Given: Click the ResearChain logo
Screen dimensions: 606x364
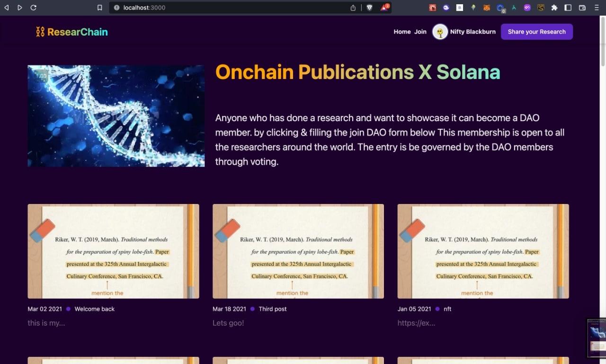Looking at the screenshot, I should coord(72,32).
